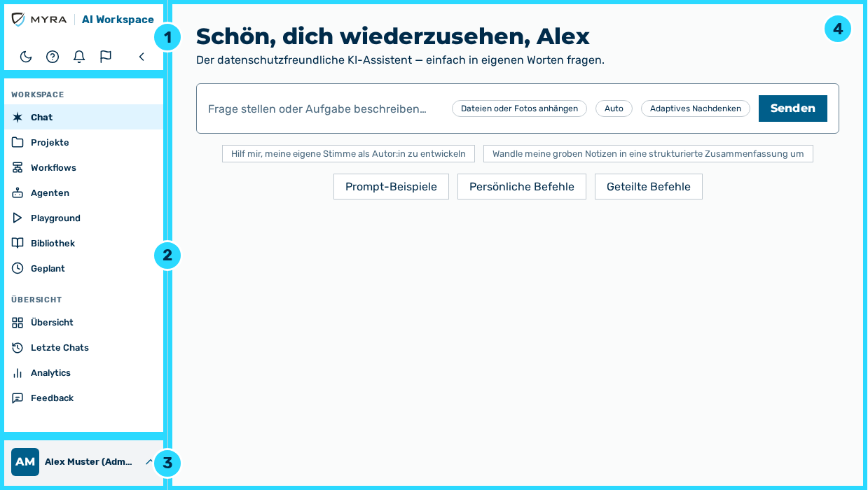Go to Feedback menu item

tap(84, 398)
